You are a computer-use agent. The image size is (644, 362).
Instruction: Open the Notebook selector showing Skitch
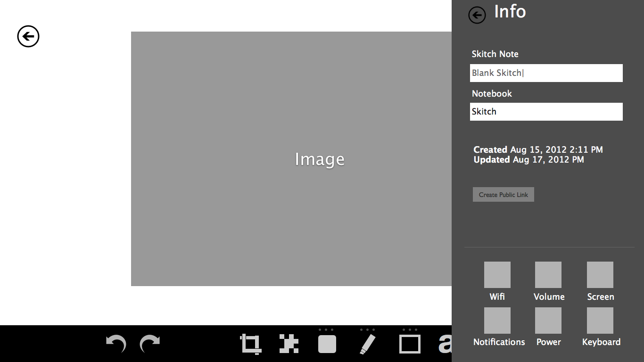[x=546, y=112]
